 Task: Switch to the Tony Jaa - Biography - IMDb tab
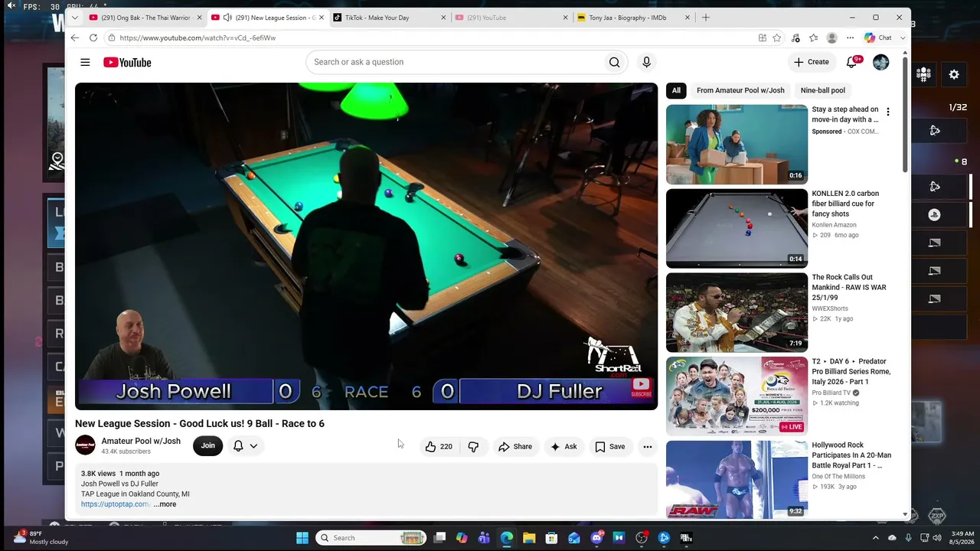tap(633, 18)
